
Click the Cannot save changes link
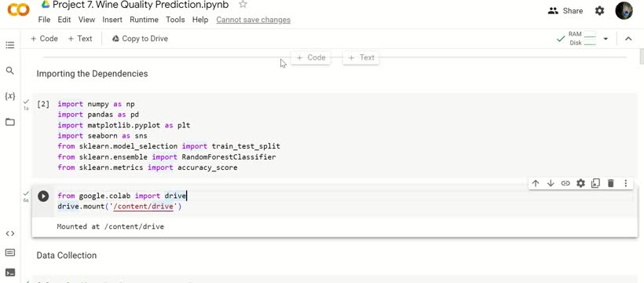tap(254, 20)
